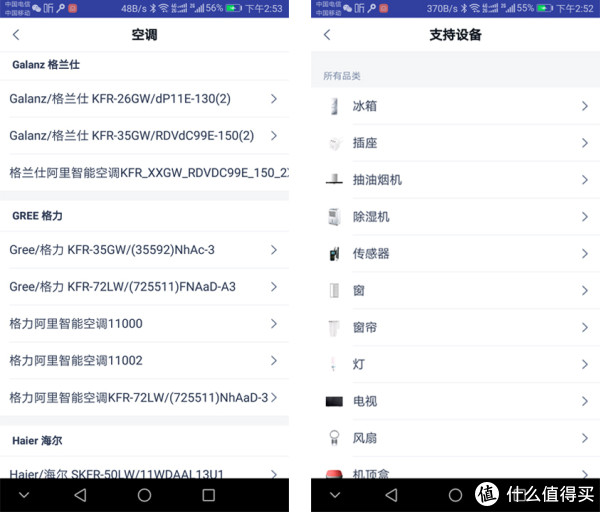
Task: Choose 格力阿里智能空调11002
Action: coord(144,360)
